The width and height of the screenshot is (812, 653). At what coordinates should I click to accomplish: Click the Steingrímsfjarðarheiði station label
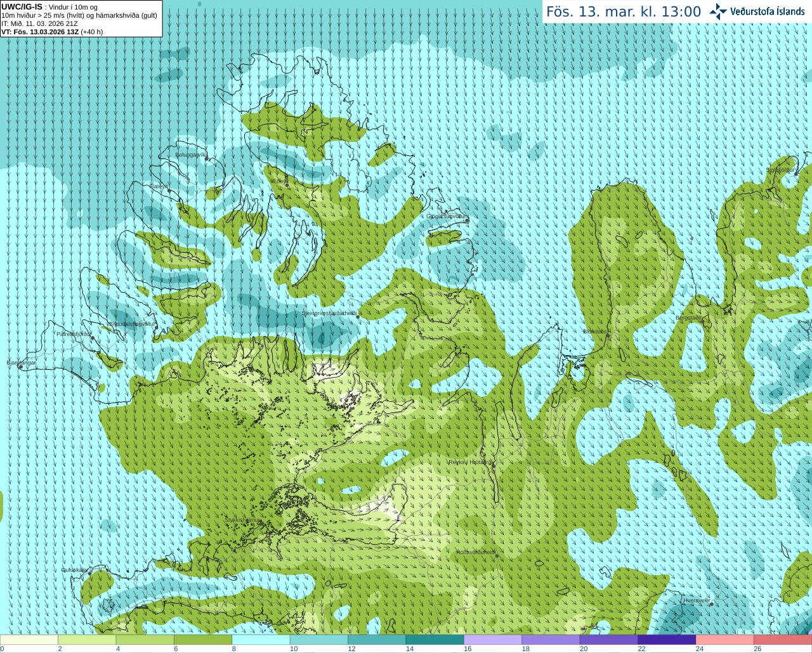tap(329, 313)
